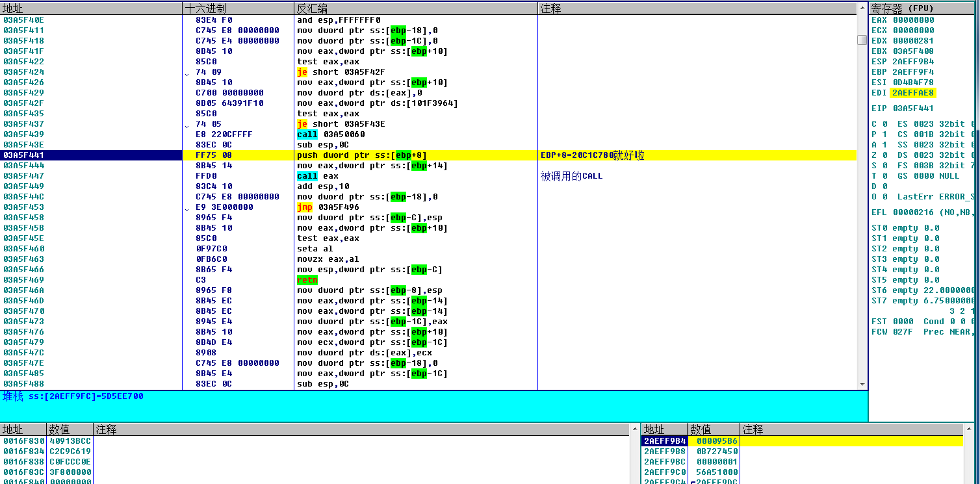Select dump value 3F800000
The width and height of the screenshot is (980, 484).
pyautogui.click(x=70, y=472)
